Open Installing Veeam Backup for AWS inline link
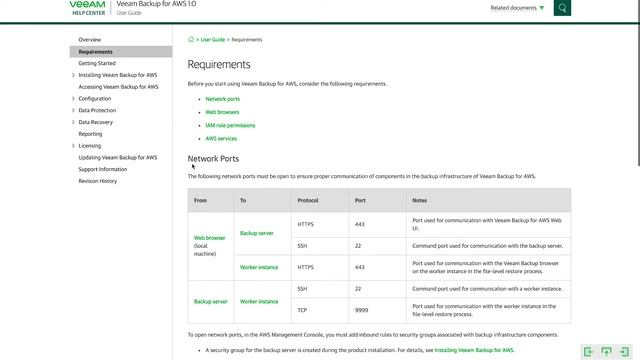The width and height of the screenshot is (640, 360). (474, 350)
